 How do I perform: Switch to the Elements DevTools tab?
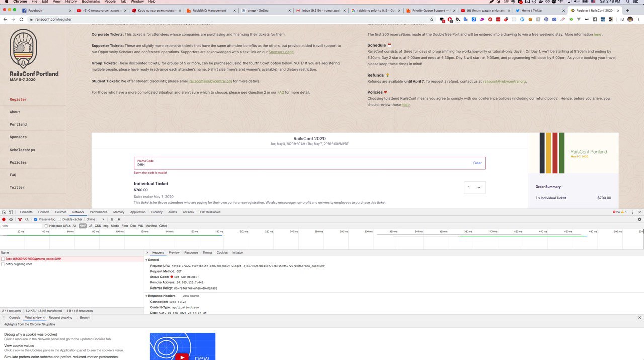click(x=26, y=212)
